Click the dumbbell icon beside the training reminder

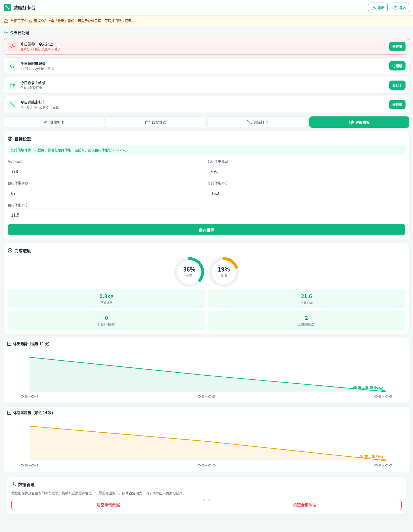pos(12,105)
